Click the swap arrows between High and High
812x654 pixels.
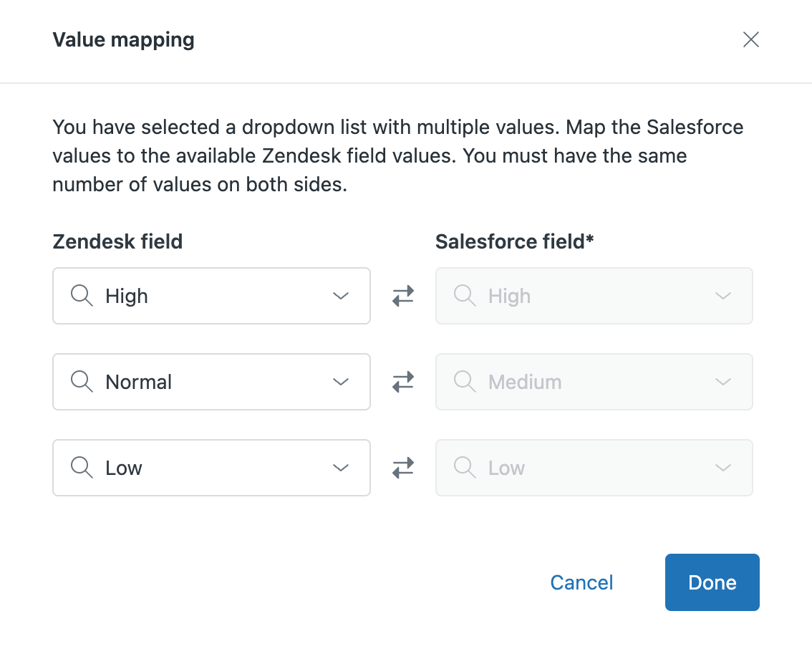click(402, 295)
